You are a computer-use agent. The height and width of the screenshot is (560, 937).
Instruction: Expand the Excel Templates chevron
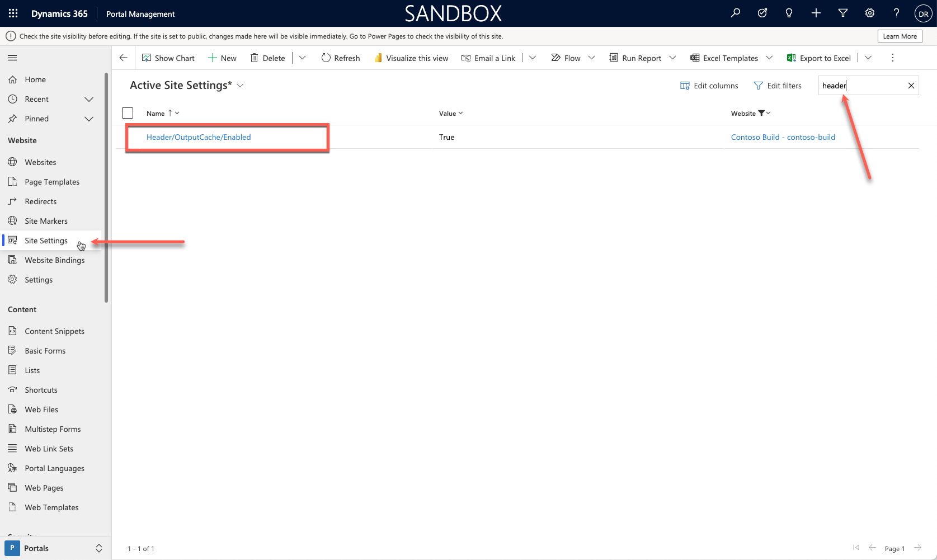[x=770, y=58]
